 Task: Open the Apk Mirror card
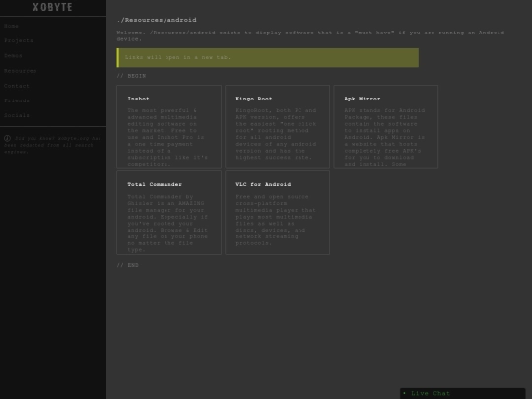pos(386,127)
